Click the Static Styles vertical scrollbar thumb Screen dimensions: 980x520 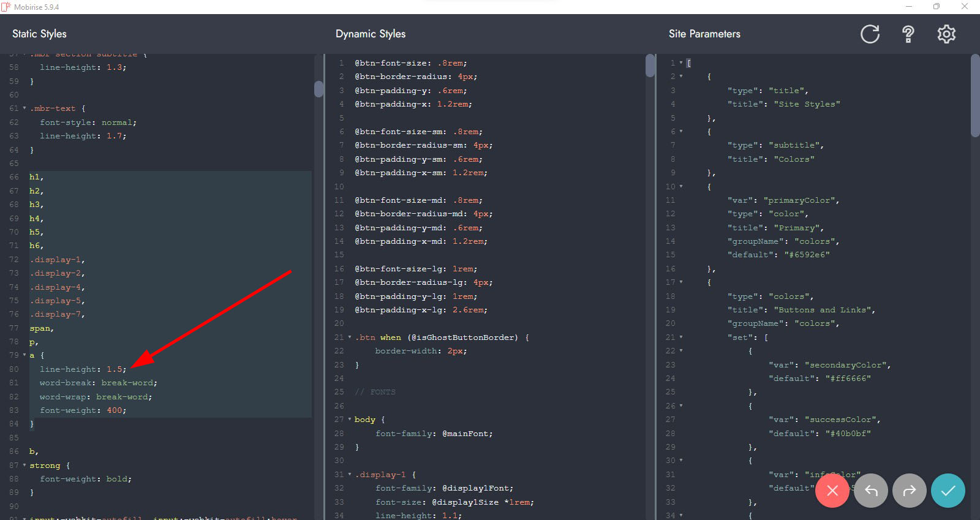pyautogui.click(x=318, y=89)
